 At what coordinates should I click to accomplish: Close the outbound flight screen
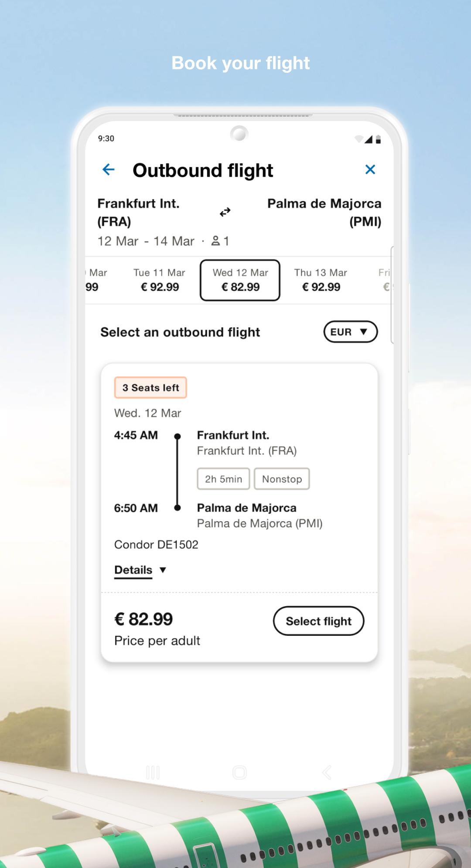pos(370,170)
